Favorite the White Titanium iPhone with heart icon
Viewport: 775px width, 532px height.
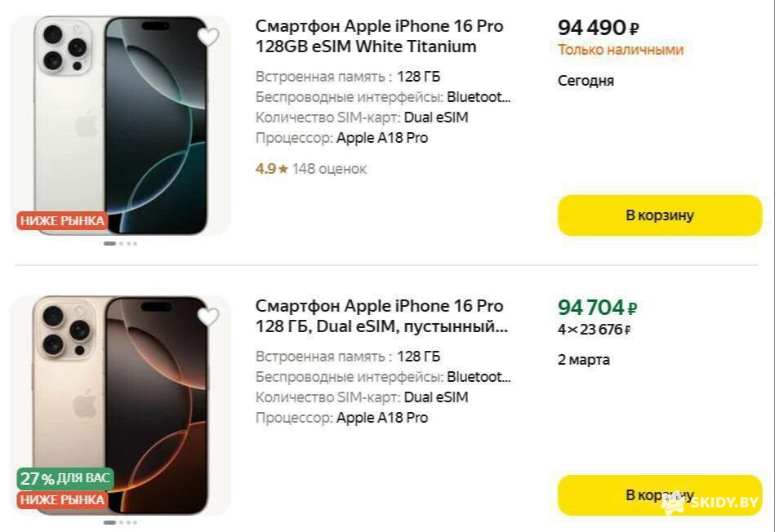coord(209,38)
